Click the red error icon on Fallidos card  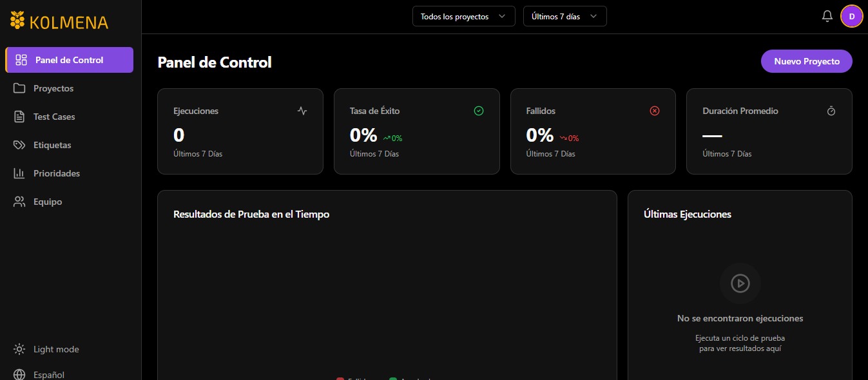(655, 111)
